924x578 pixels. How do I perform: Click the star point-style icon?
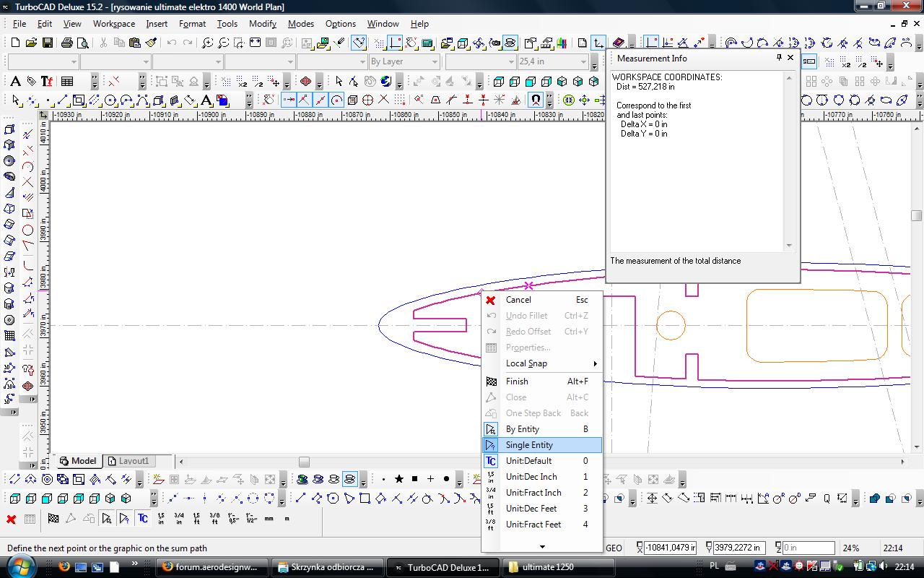(398, 479)
